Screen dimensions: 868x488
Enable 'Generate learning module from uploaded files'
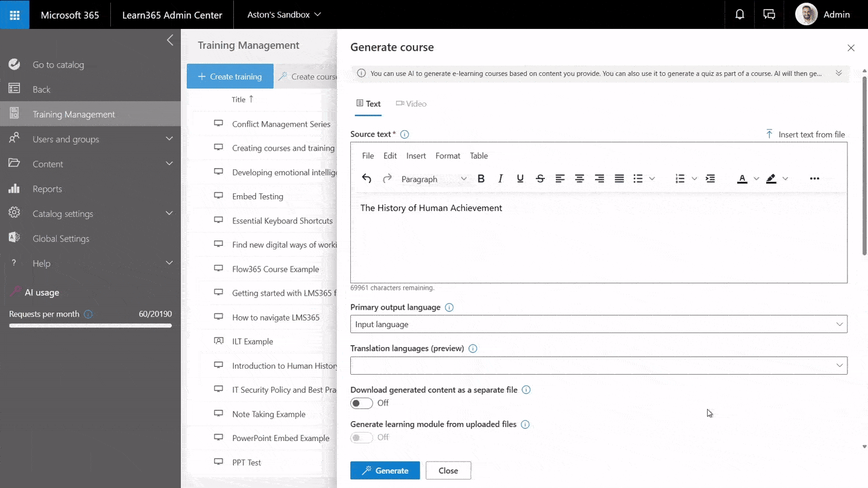(x=362, y=437)
